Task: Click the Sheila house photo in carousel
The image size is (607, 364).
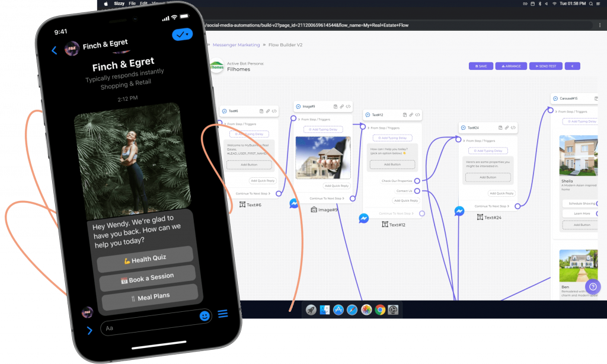Action: click(x=579, y=156)
